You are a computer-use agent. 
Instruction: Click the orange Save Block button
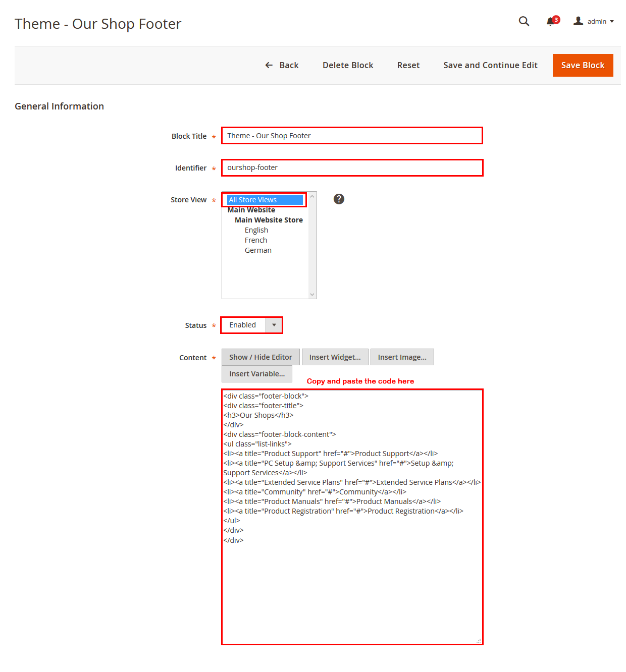[x=583, y=65]
